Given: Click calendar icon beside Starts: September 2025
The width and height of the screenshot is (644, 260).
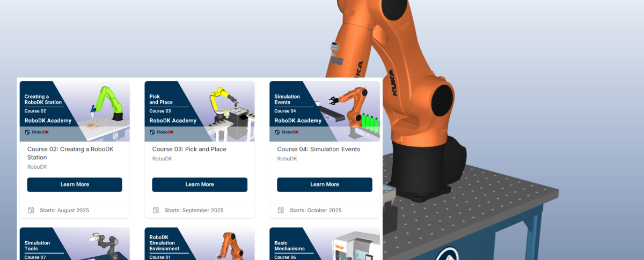Looking at the screenshot, I should coord(156,210).
